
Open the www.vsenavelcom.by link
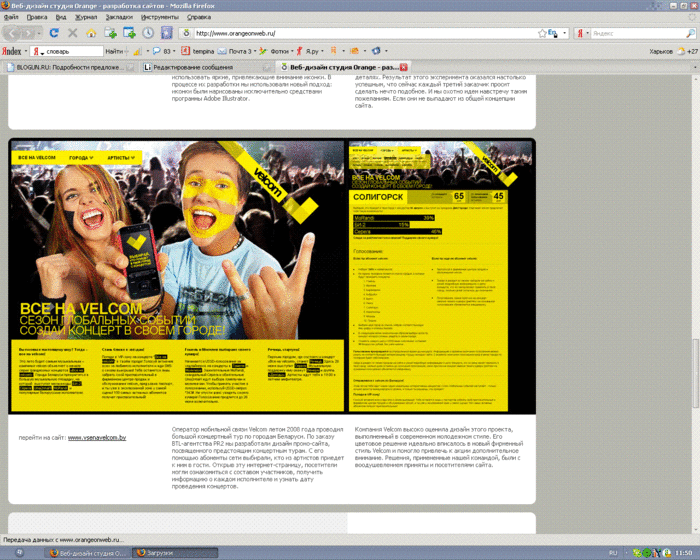[97, 438]
